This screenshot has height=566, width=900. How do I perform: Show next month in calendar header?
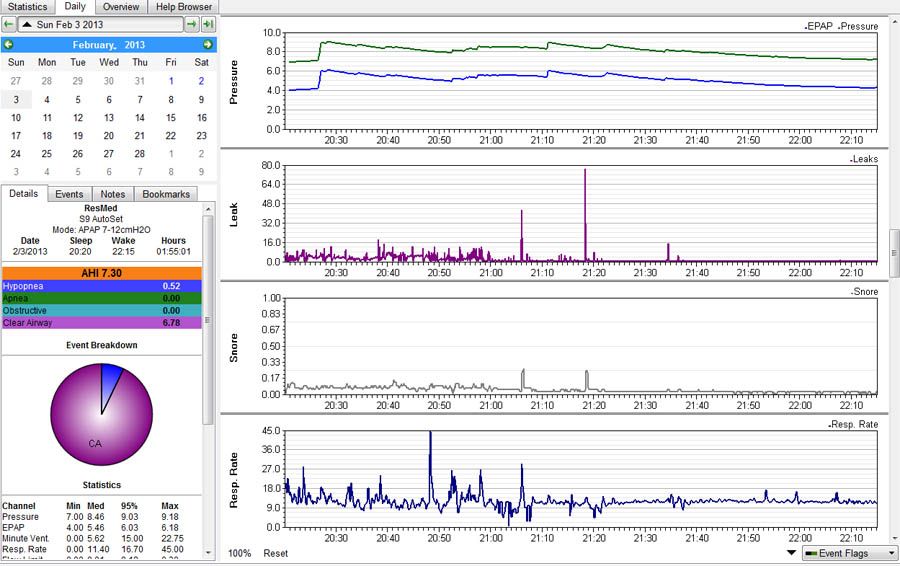pos(208,45)
